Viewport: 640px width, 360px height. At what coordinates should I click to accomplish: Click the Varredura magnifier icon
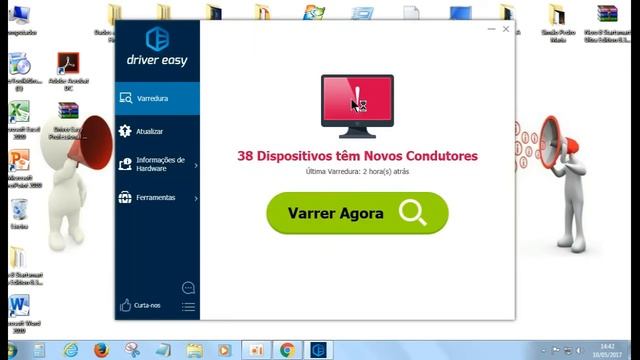click(125, 98)
